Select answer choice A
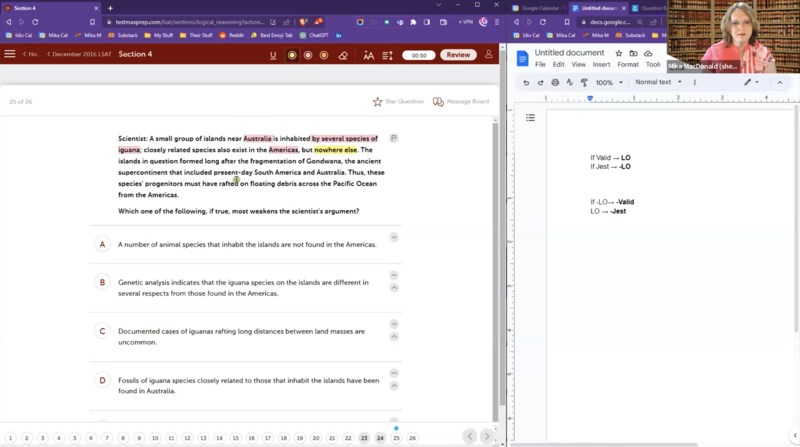The image size is (800, 447). tap(102, 244)
